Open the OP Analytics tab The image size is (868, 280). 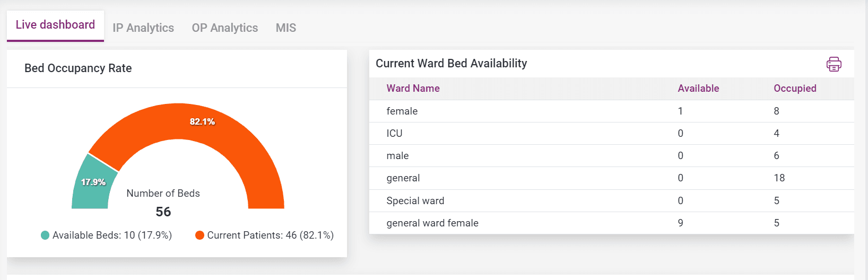225,28
